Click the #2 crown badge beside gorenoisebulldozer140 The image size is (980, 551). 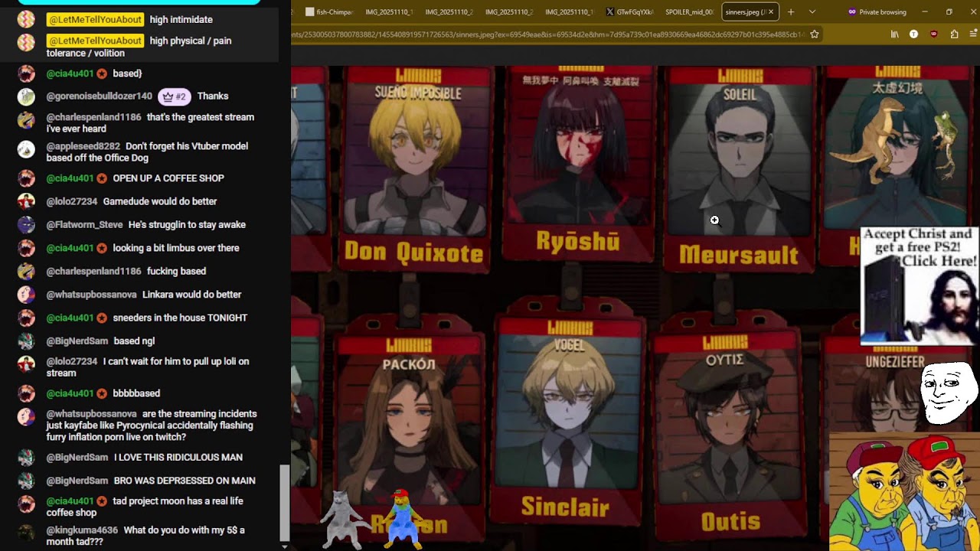click(x=175, y=96)
